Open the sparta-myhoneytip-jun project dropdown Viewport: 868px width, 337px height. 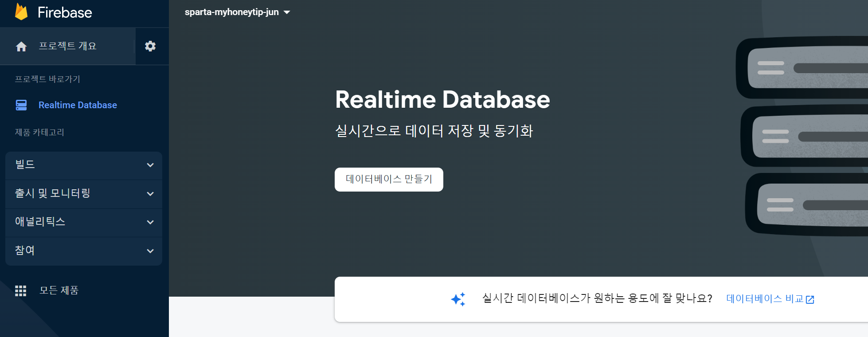(237, 12)
